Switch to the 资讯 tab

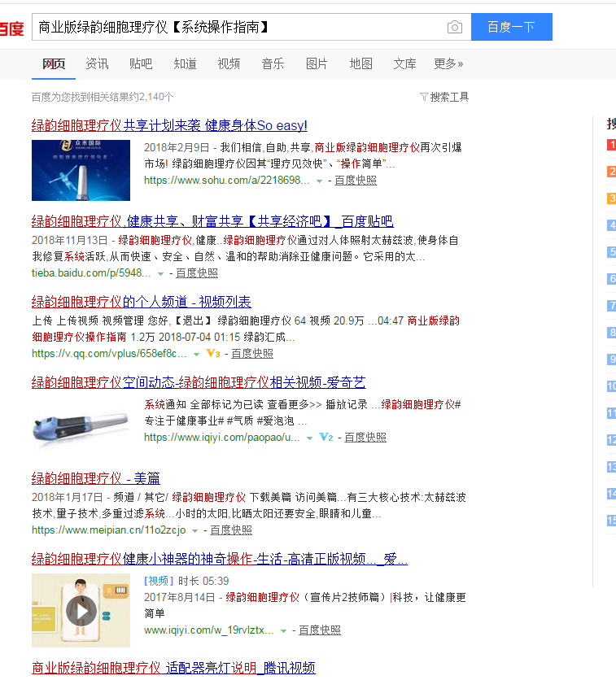pos(97,63)
